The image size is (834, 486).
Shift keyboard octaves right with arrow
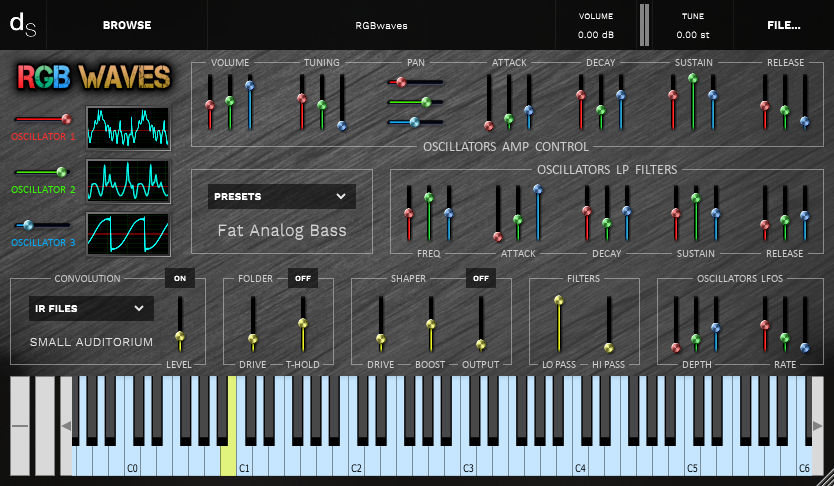(x=818, y=425)
